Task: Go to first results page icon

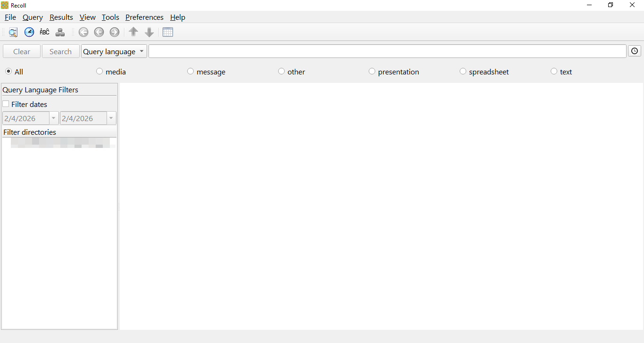Action: coord(83,33)
